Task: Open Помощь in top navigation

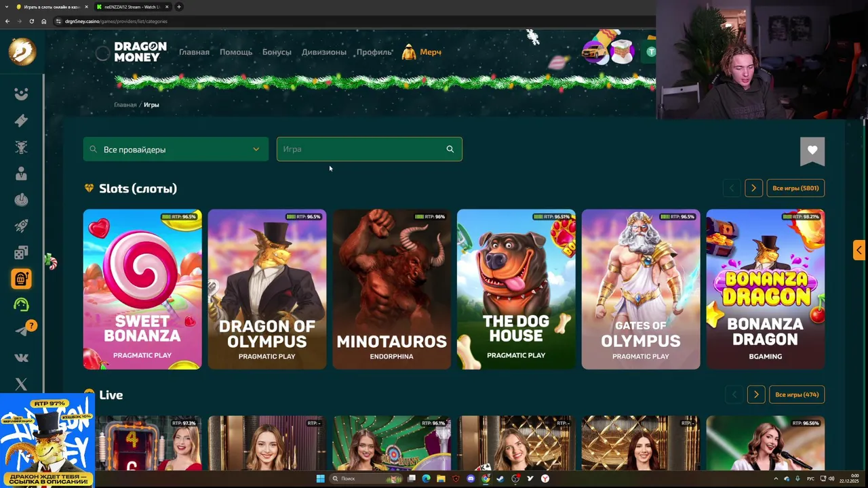Action: (236, 52)
